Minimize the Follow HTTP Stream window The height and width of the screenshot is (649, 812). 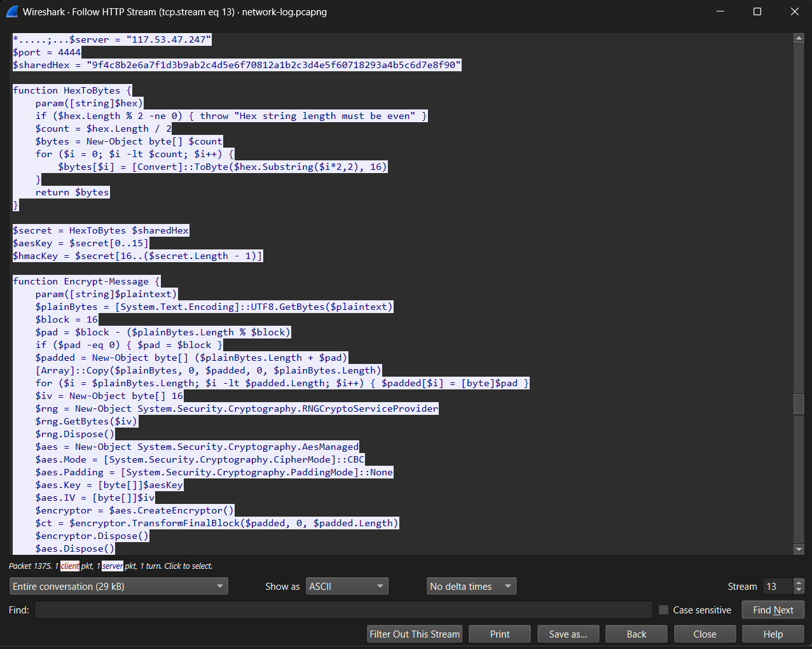(x=720, y=11)
